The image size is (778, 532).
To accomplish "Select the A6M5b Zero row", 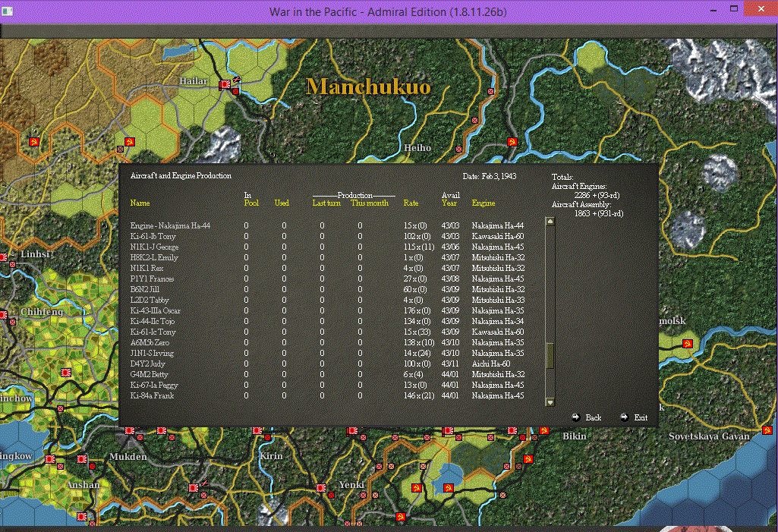I will [x=327, y=342].
